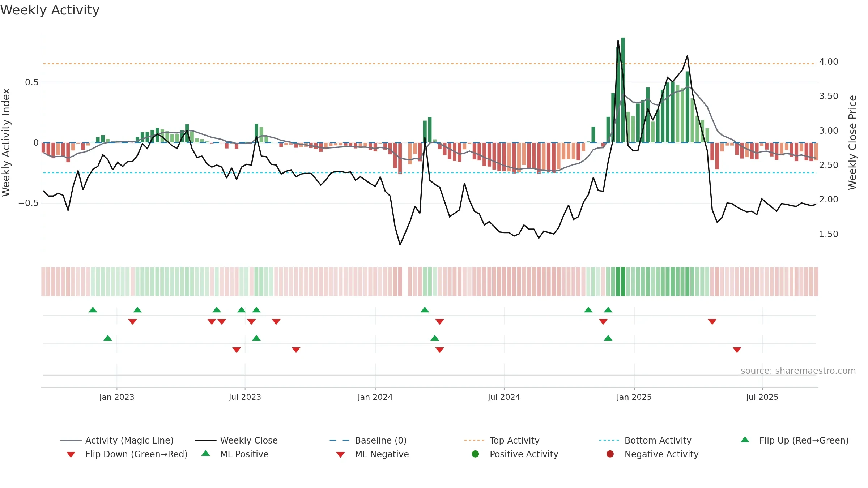Click the Weekly Activity Index axis title
The height and width of the screenshot is (488, 868).
pyautogui.click(x=6, y=142)
